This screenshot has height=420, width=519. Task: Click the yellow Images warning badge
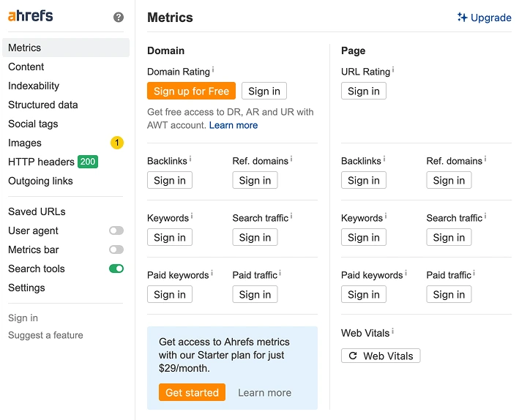pos(117,143)
